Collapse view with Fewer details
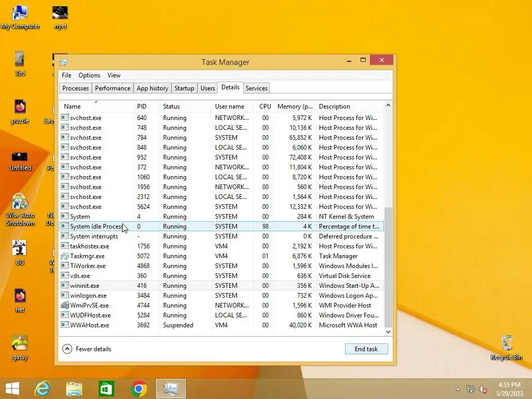 [87, 349]
